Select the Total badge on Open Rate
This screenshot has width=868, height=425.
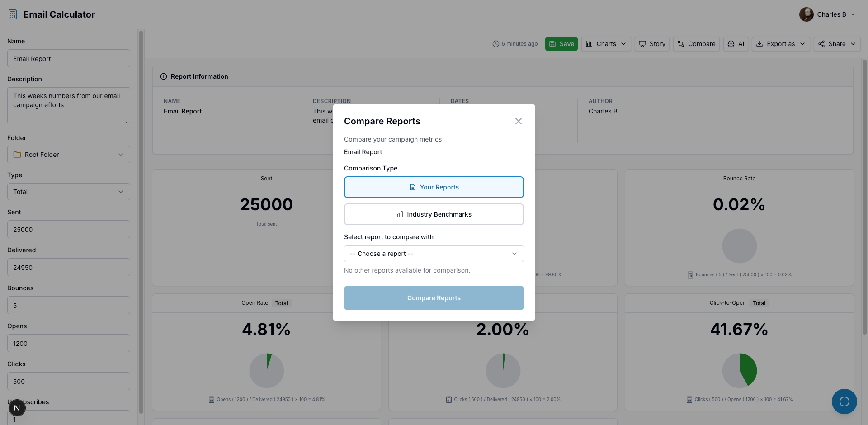point(281,303)
